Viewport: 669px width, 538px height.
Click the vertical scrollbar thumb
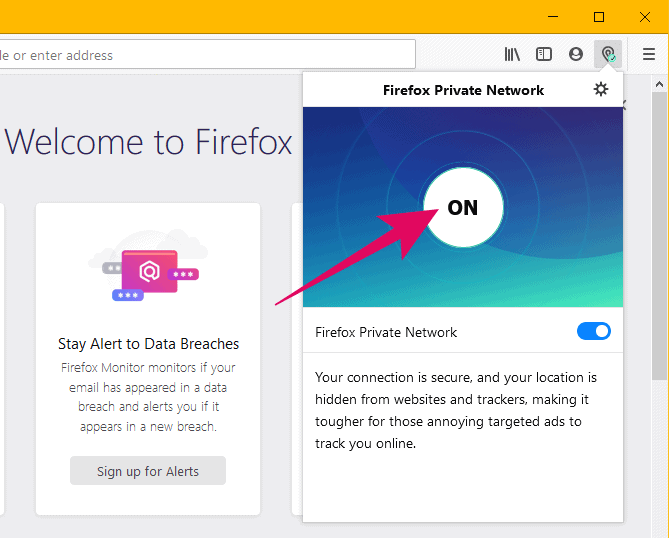point(660,236)
